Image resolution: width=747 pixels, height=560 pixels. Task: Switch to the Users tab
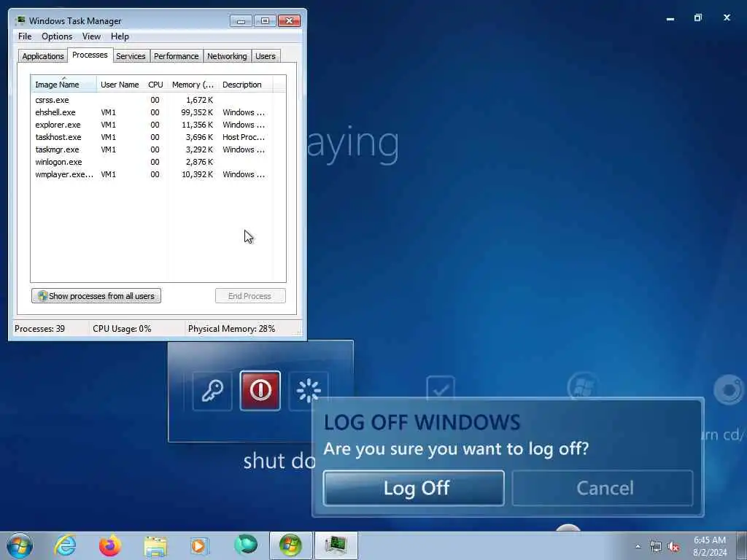click(266, 56)
